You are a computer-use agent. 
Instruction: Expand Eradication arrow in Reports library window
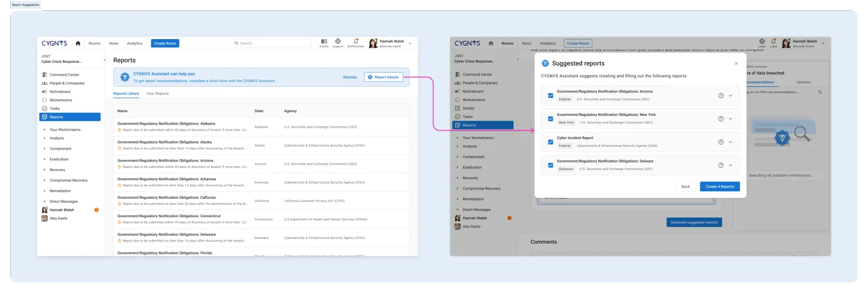(44, 159)
